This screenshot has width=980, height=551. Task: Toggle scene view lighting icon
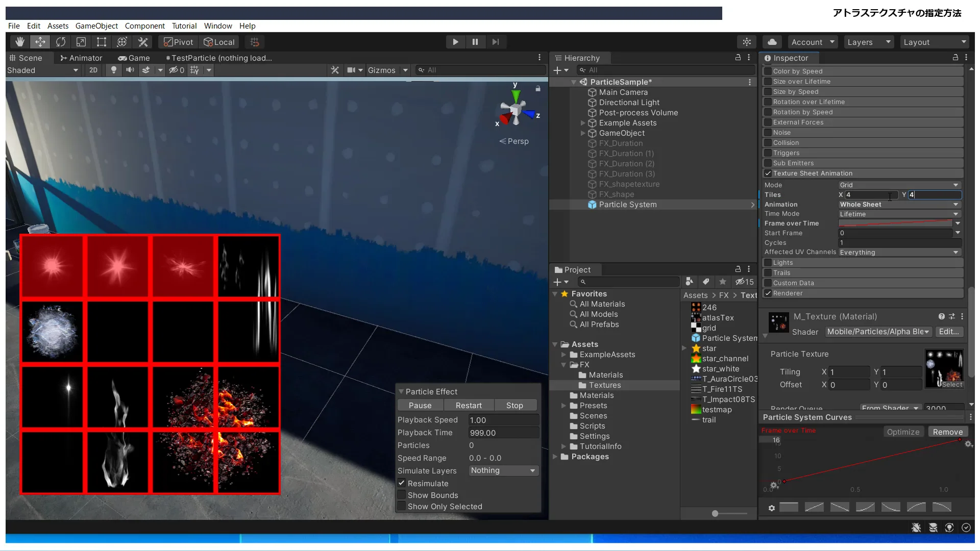[113, 70]
